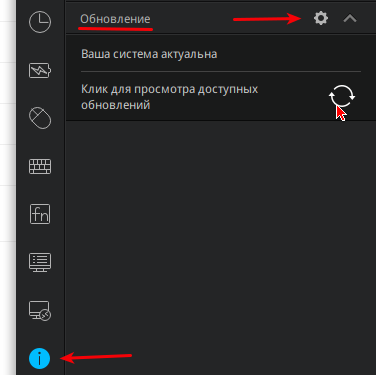Click the circular refresh arrows icon
Screen dimensions: 376x375
[x=342, y=96]
